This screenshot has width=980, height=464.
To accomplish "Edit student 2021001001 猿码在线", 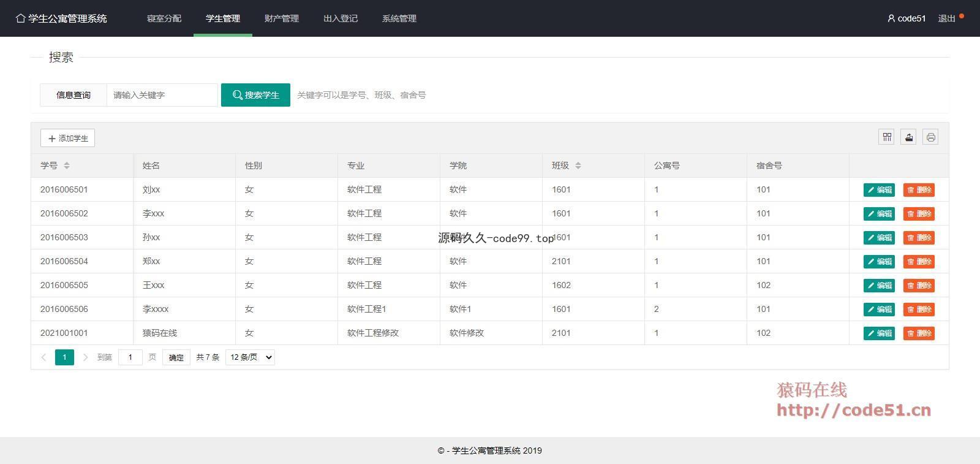I will coord(879,333).
